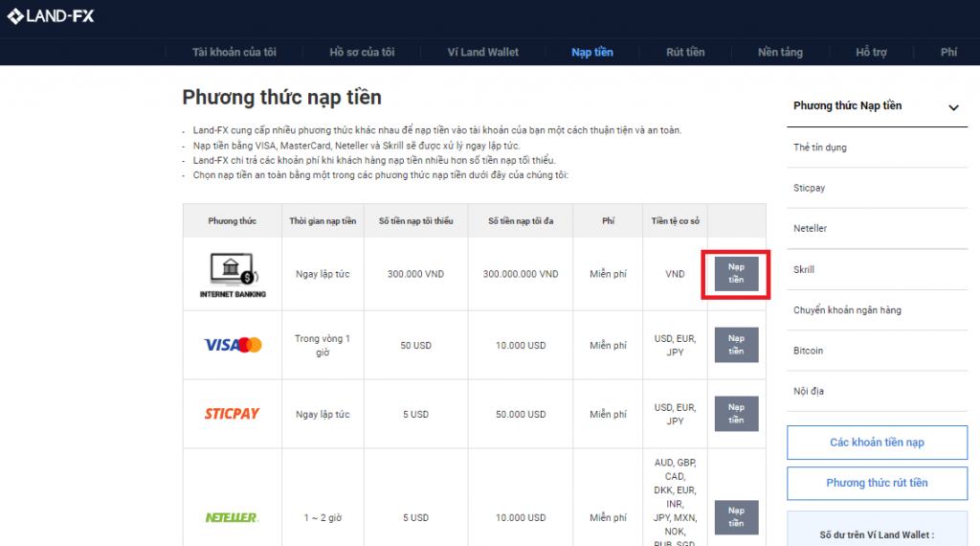Collapse Phương thức Nạp tiền chevron
The height and width of the screenshot is (546, 980).
[953, 107]
